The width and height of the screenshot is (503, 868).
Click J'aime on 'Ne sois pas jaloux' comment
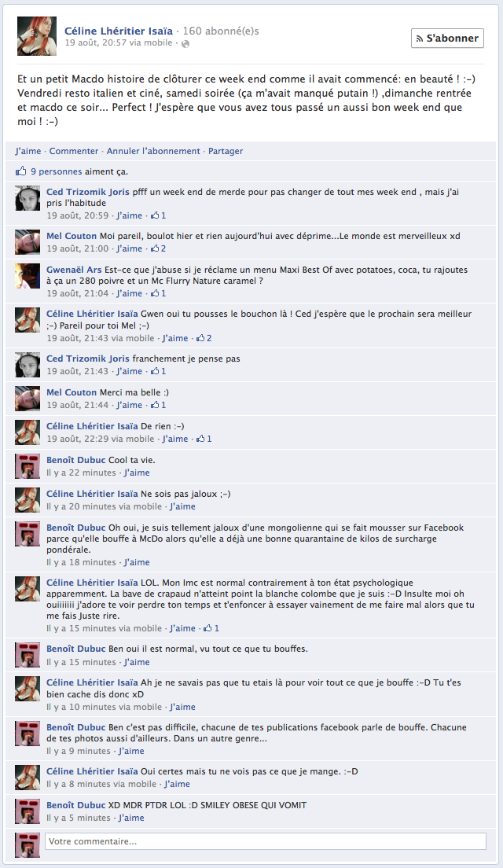coord(182,506)
